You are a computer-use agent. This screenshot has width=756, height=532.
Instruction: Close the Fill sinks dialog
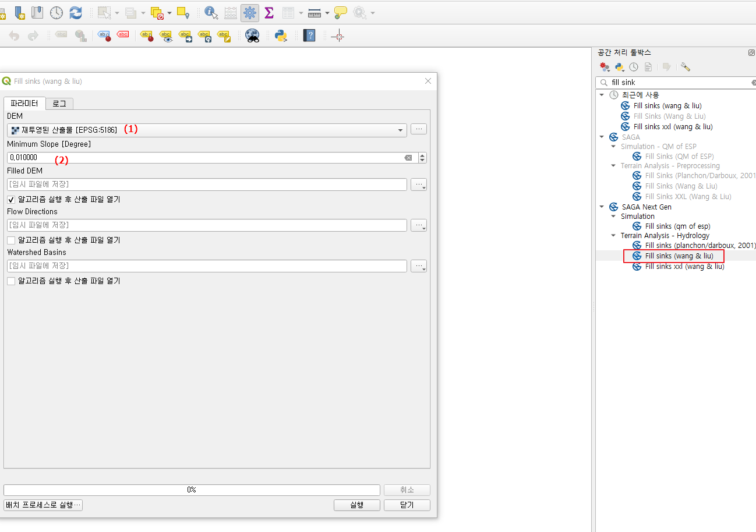tap(428, 81)
